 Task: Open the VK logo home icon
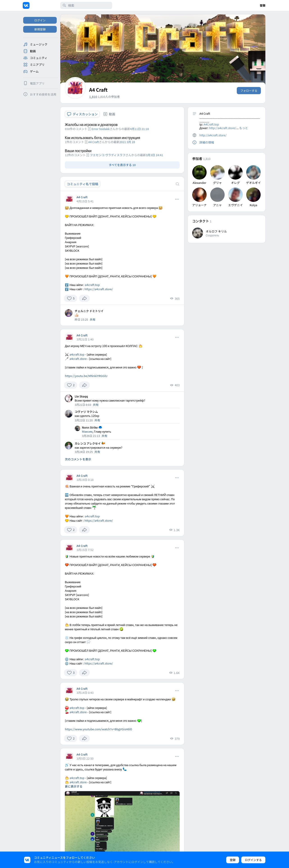(26, 5)
